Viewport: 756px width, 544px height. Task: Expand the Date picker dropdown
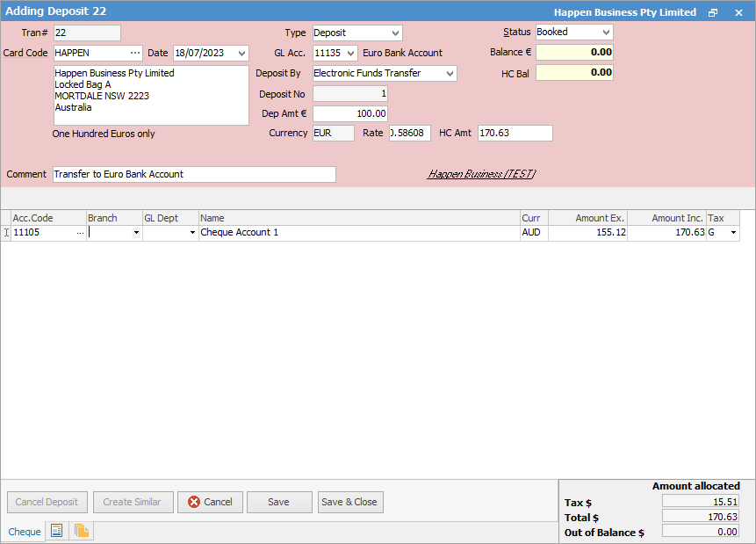tap(241, 54)
